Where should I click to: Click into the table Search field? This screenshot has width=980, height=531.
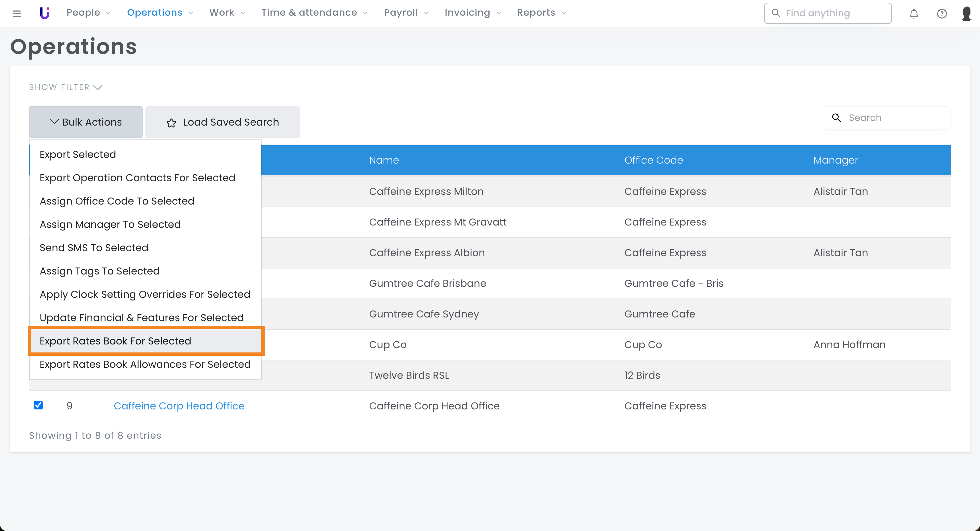[x=894, y=118]
